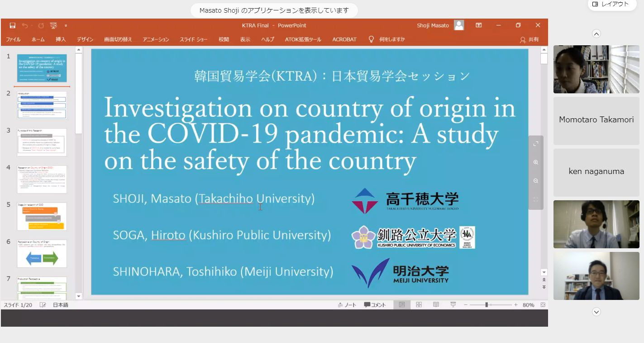This screenshot has height=343, width=644.
Task: Click the Takachiho University author line
Action: pyautogui.click(x=214, y=198)
